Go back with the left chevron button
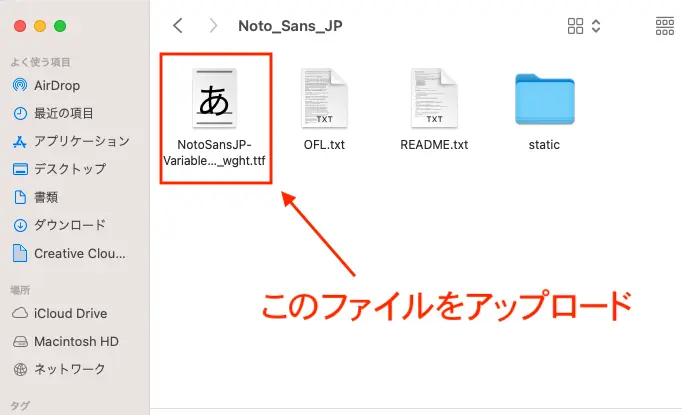Viewport: 682px width, 415px height. click(x=177, y=26)
